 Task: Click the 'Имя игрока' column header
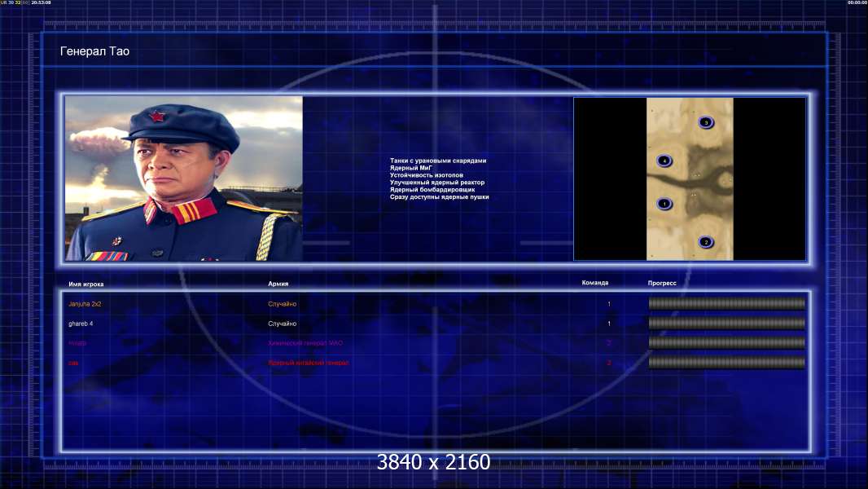tap(85, 284)
